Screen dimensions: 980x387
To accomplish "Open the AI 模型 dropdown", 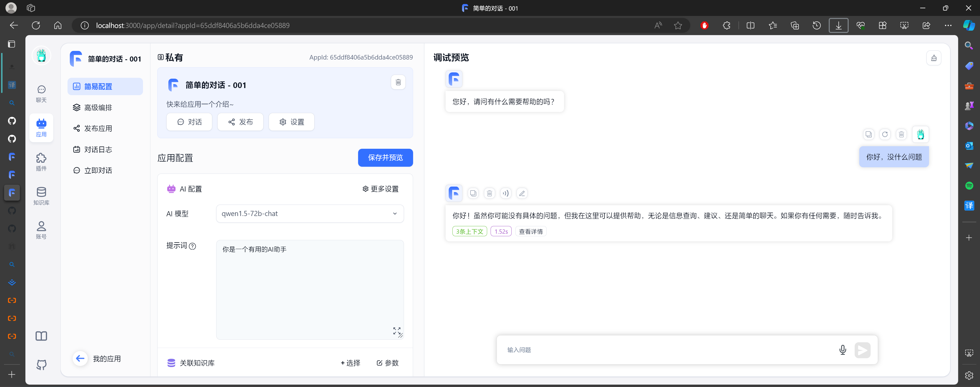I will coord(310,213).
